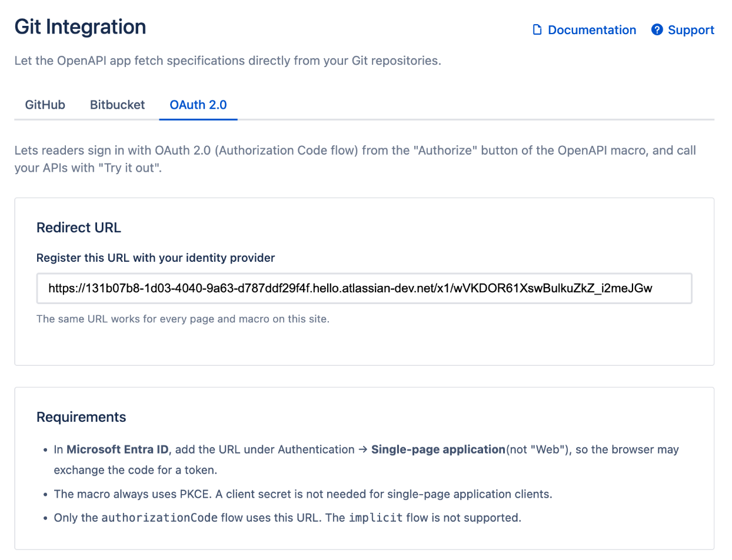Click the 'The macro always uses PKCE' bullet
This screenshot has width=732, height=560.
303,494
